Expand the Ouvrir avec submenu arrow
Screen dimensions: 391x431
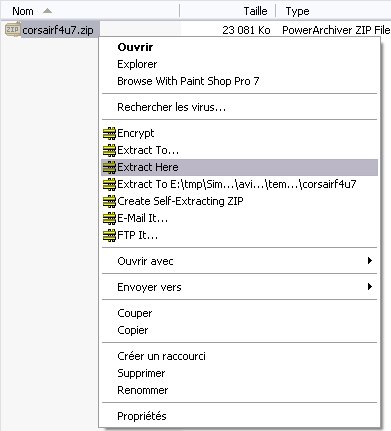coord(369,261)
